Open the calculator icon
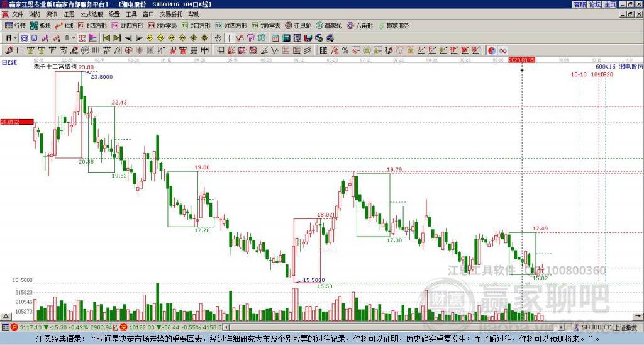644x345 pixels. (286, 38)
